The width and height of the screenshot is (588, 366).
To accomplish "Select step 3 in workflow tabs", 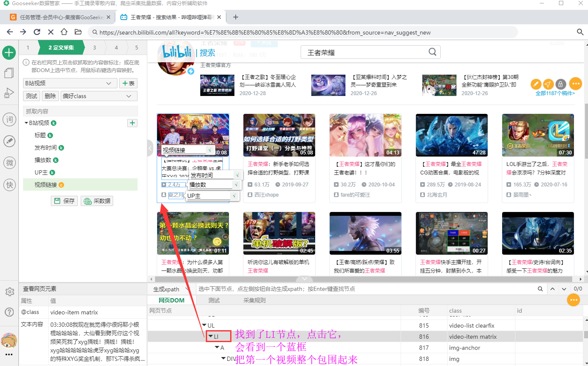I will coord(94,48).
